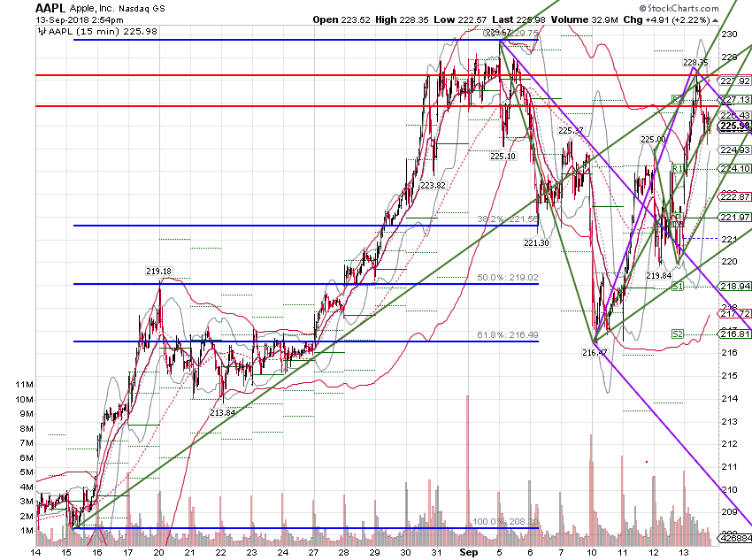Click the Chg +4.91 (+2.22%) value

pos(666,20)
